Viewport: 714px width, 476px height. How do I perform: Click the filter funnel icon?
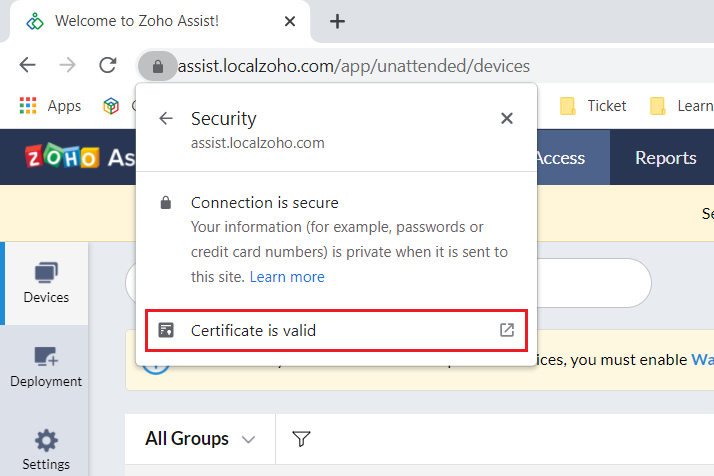tap(301, 439)
